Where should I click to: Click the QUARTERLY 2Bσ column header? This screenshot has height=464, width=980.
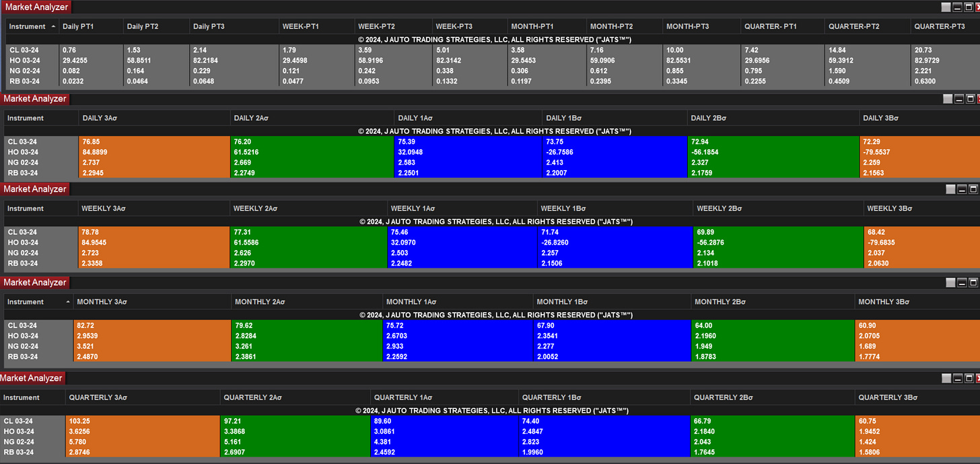[773, 397]
